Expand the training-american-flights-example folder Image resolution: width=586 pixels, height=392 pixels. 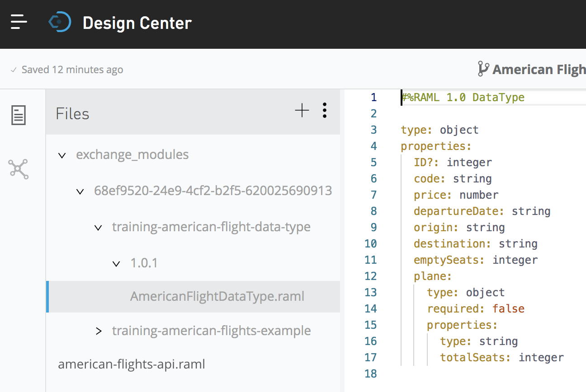[99, 331]
